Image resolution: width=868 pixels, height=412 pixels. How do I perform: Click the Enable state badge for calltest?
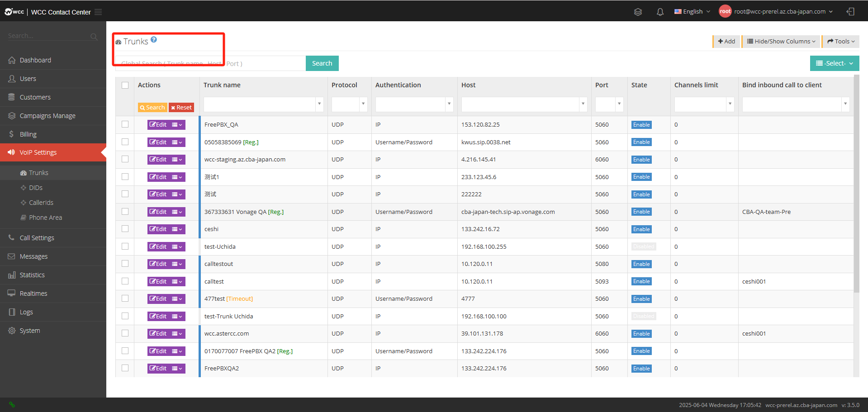[641, 281]
